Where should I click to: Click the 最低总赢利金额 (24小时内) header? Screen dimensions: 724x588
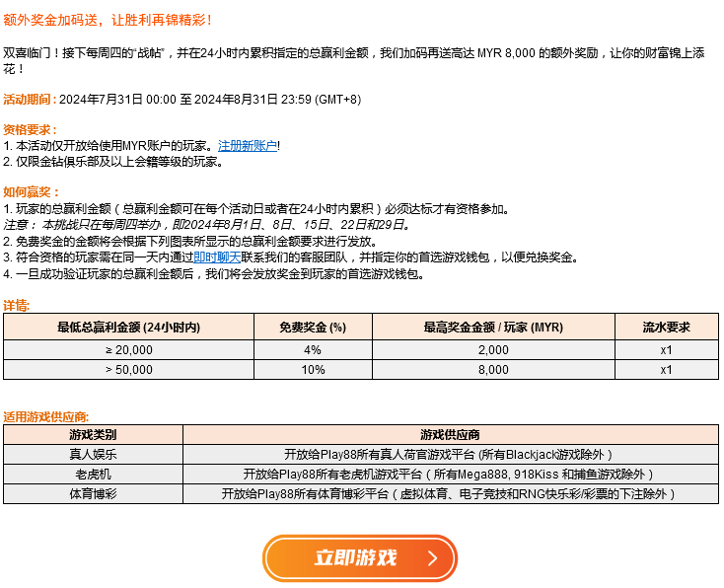pyautogui.click(x=129, y=327)
